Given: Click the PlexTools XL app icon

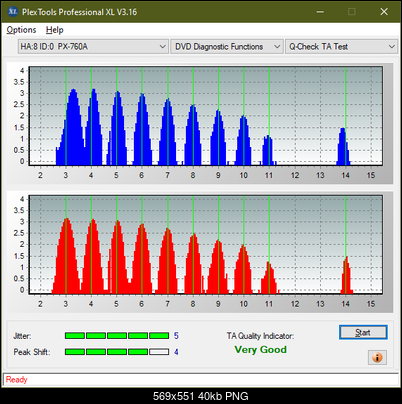Looking at the screenshot, I should click(x=12, y=12).
